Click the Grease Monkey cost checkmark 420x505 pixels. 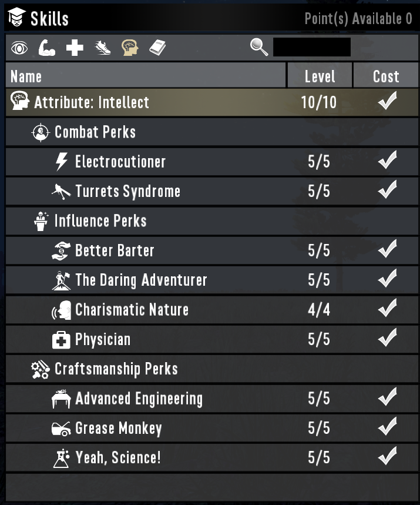pos(387,427)
